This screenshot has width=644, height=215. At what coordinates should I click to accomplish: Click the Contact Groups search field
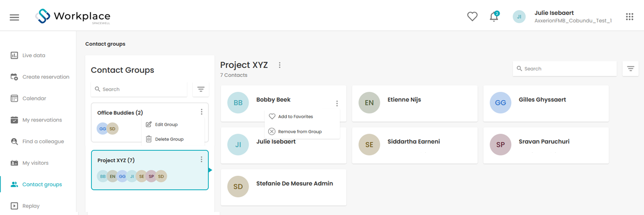139,89
